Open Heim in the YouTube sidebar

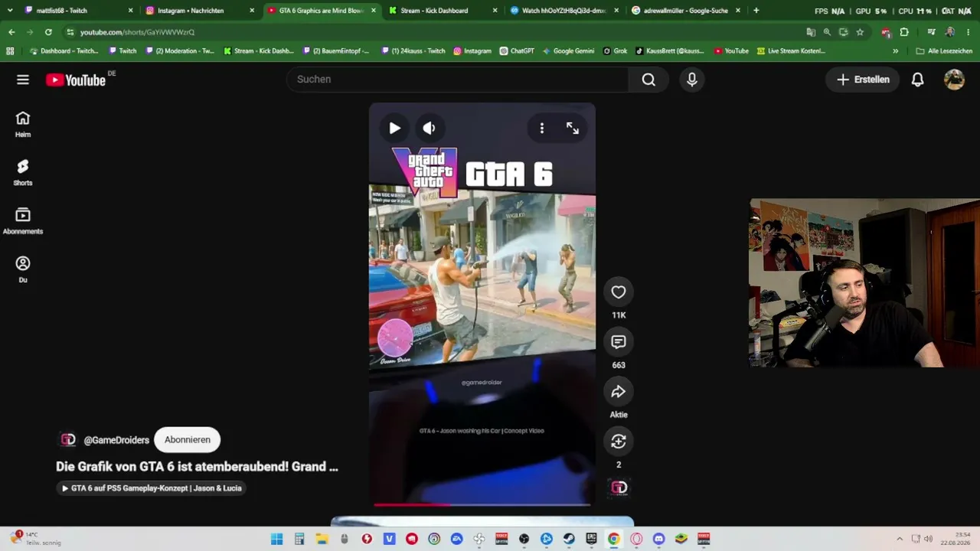click(23, 124)
